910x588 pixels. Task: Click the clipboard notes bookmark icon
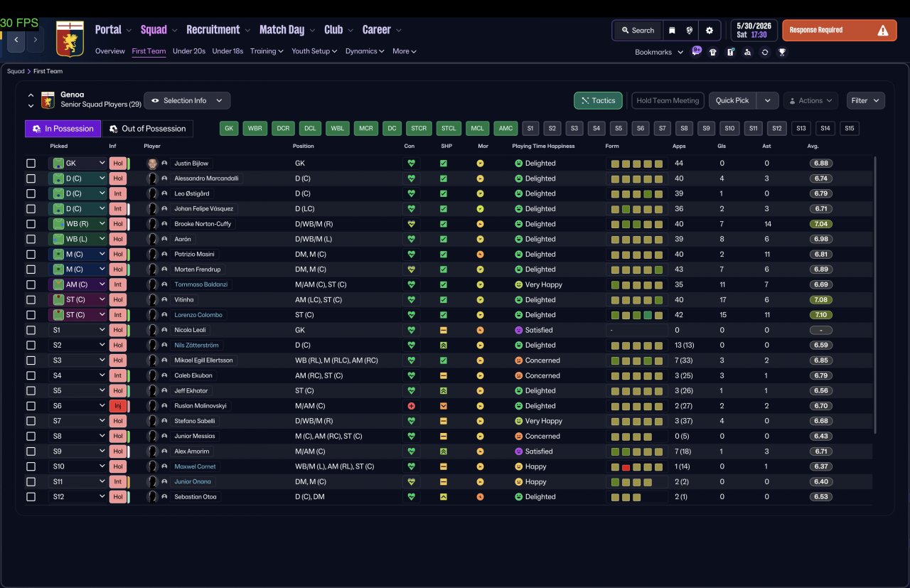pos(730,52)
